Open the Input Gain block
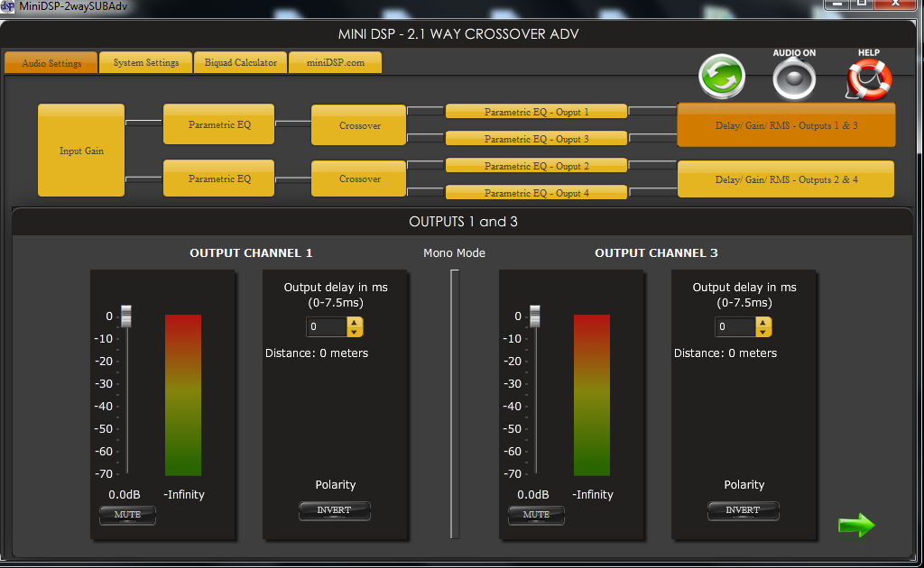This screenshot has width=924, height=568. [81, 151]
